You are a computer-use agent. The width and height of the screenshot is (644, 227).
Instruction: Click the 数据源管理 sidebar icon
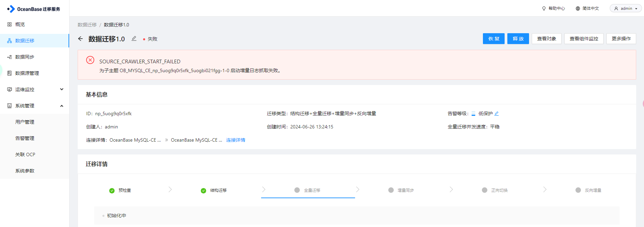(x=9, y=73)
